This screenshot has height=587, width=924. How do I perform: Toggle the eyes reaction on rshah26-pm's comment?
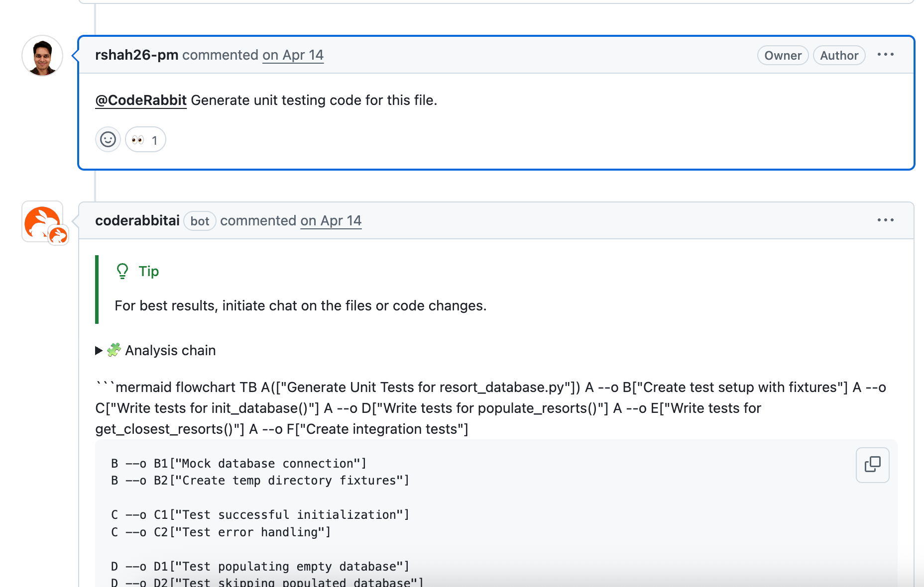145,140
